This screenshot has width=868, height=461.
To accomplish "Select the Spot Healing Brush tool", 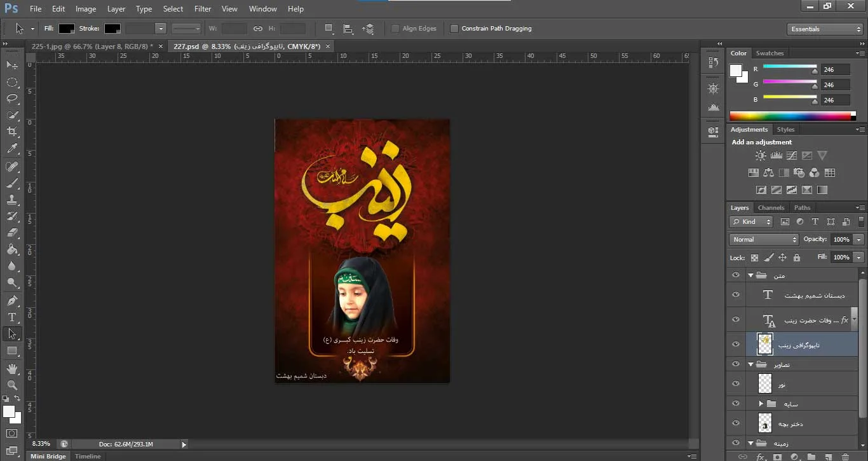I will pos(12,167).
